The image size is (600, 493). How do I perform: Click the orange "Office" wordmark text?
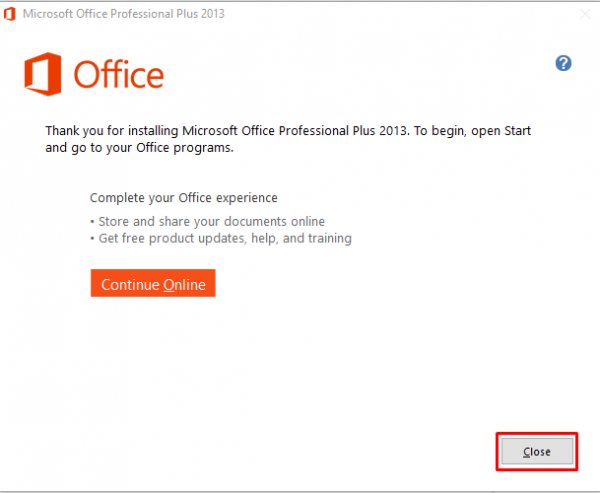tap(119, 76)
